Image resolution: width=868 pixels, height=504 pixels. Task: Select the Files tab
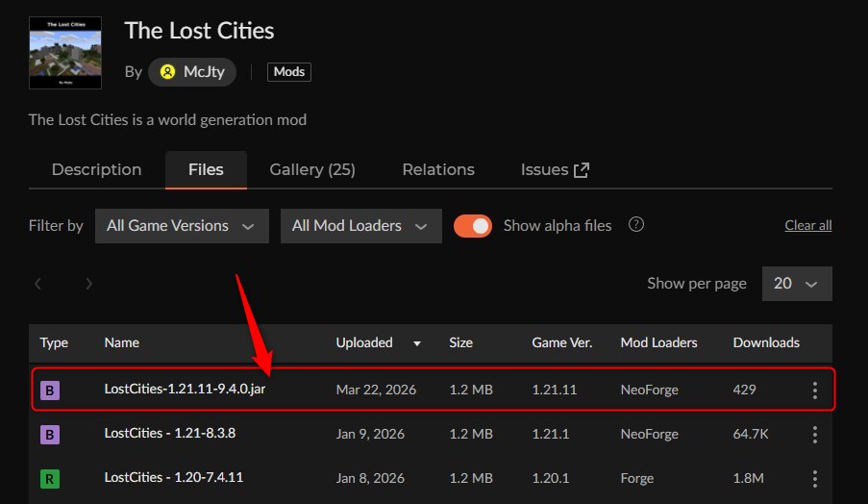[x=206, y=169]
